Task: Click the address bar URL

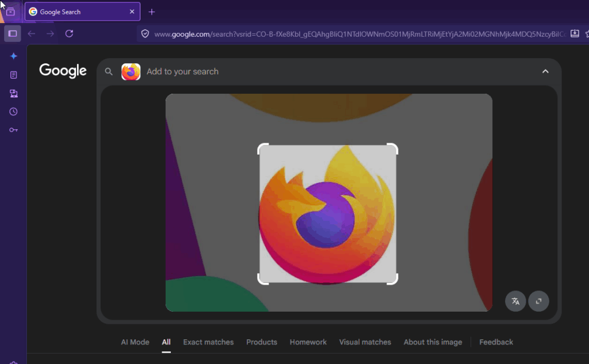Action: pyautogui.click(x=359, y=34)
